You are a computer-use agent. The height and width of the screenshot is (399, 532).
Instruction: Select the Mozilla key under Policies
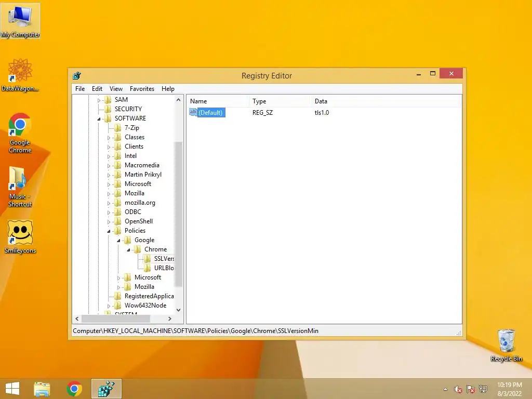(144, 287)
